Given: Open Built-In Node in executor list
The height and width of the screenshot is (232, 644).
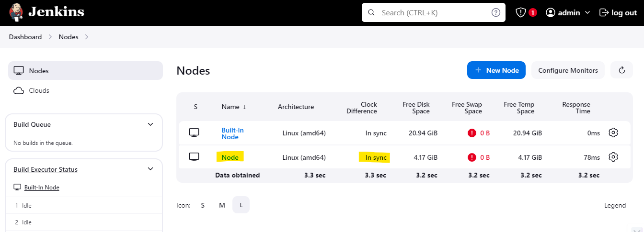Looking at the screenshot, I should pyautogui.click(x=42, y=188).
